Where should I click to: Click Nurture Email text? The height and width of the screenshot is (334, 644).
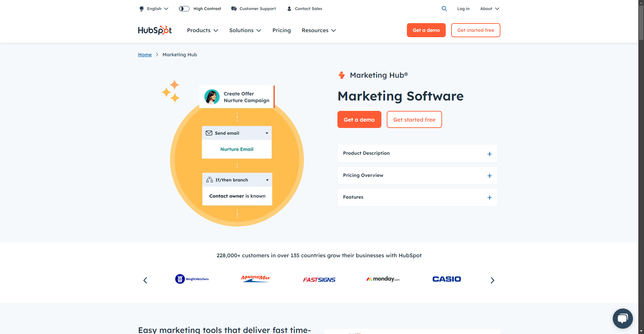(x=237, y=149)
